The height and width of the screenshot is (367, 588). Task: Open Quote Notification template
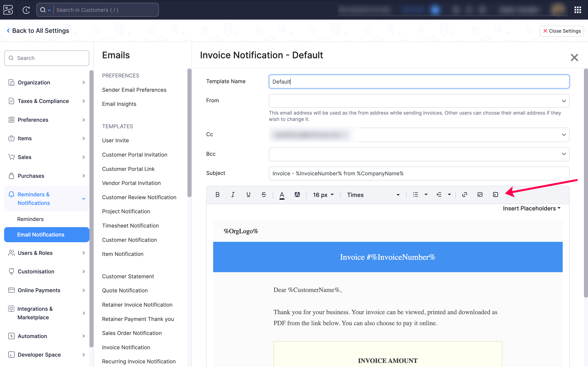pyautogui.click(x=125, y=291)
